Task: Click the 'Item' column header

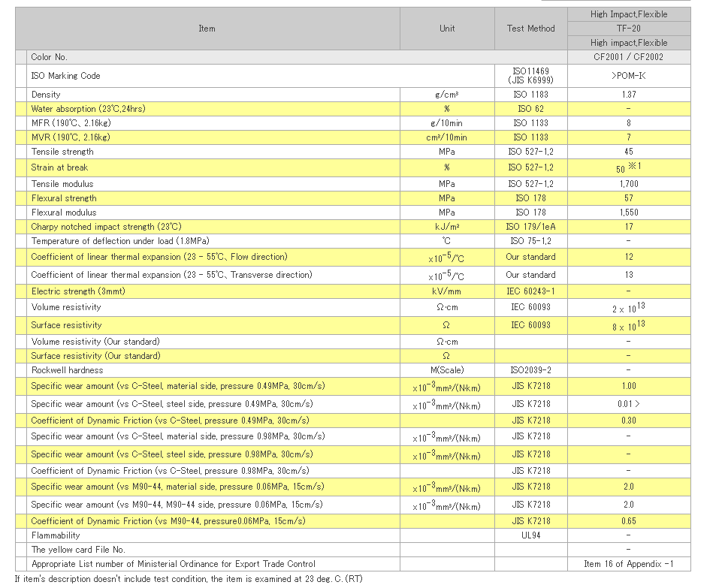Action: tap(207, 29)
